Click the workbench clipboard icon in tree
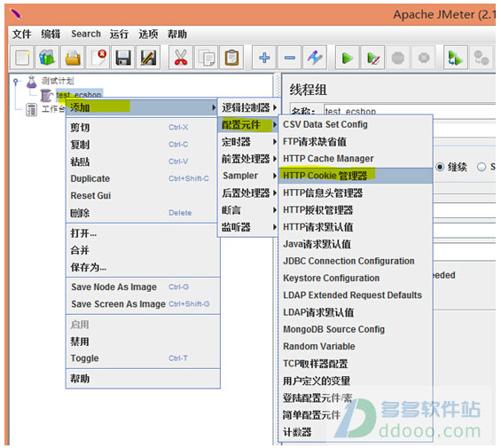 pyautogui.click(x=31, y=110)
